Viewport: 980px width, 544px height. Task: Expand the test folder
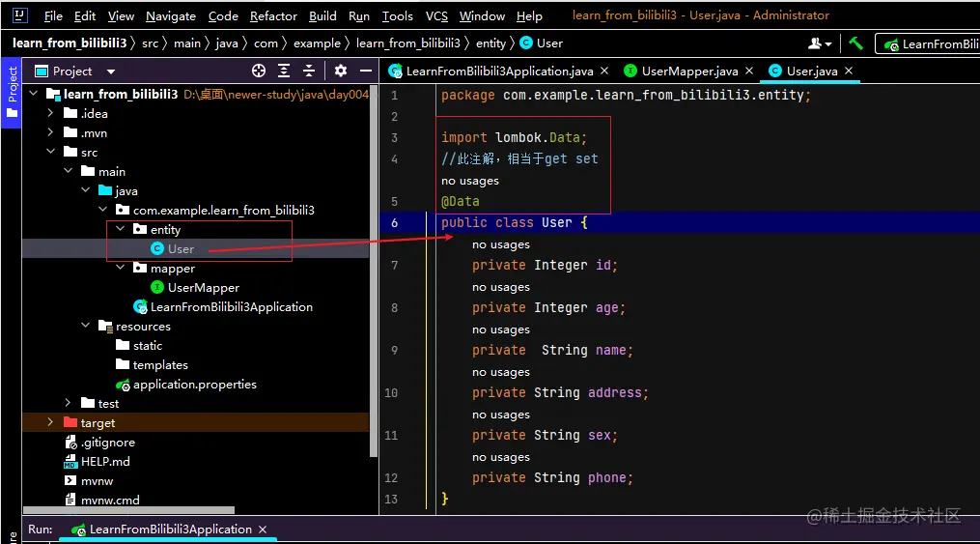(69, 403)
